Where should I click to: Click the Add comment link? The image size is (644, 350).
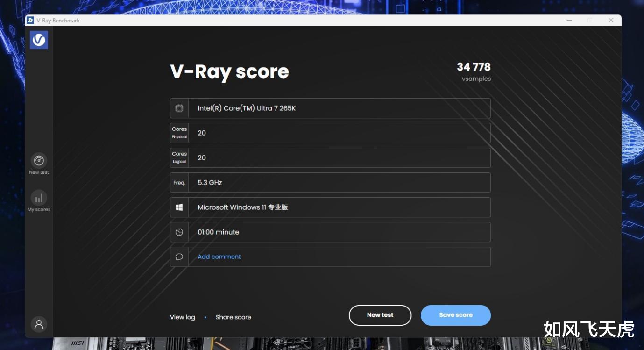[x=219, y=257]
